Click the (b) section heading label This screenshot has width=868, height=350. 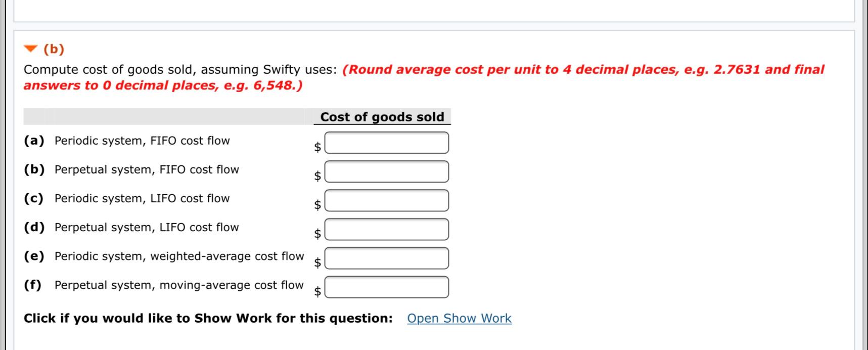tap(54, 50)
